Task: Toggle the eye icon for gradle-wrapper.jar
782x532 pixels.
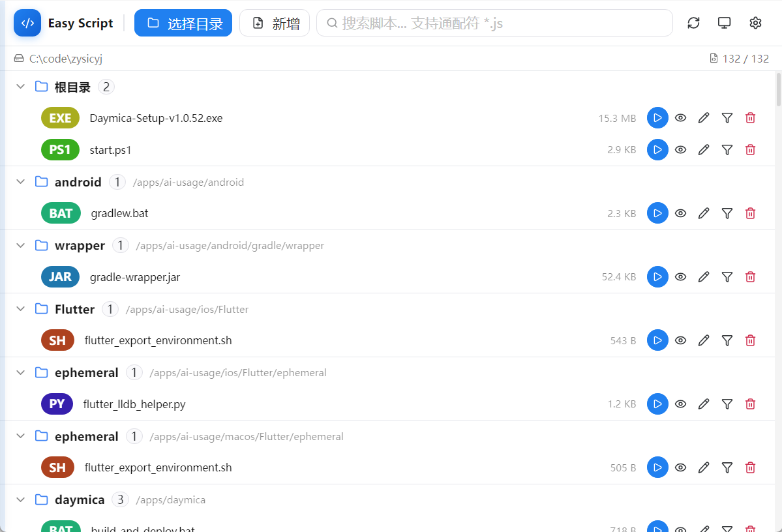Action: coord(681,276)
